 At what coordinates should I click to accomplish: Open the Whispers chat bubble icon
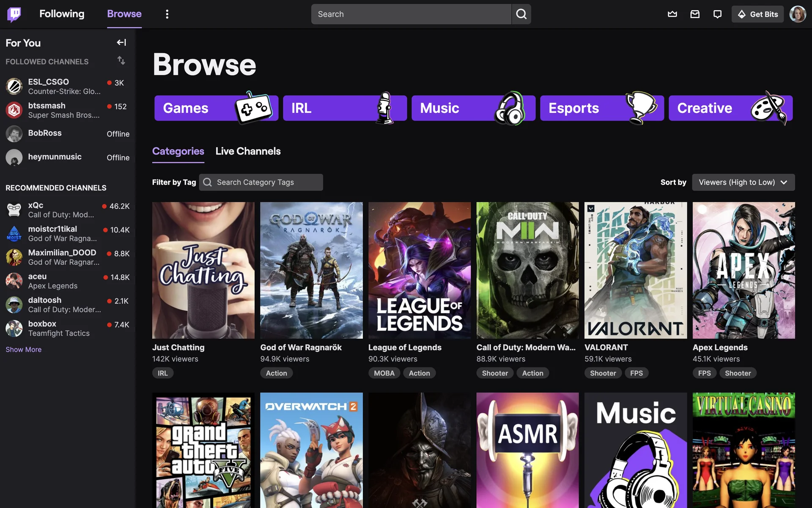[717, 14]
